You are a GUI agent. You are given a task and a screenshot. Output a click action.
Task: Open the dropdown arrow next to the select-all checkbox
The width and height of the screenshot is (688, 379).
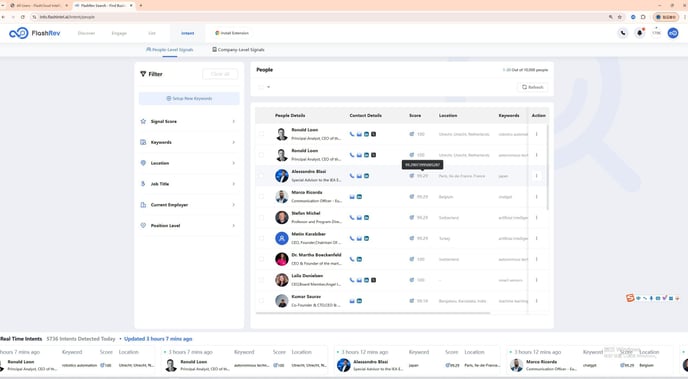pos(269,87)
